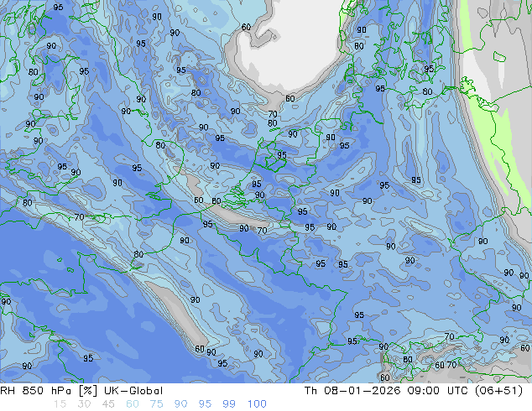Screen dimensions: 532x411
Task: Click the 'UK-Global' model label
Action: point(133,391)
